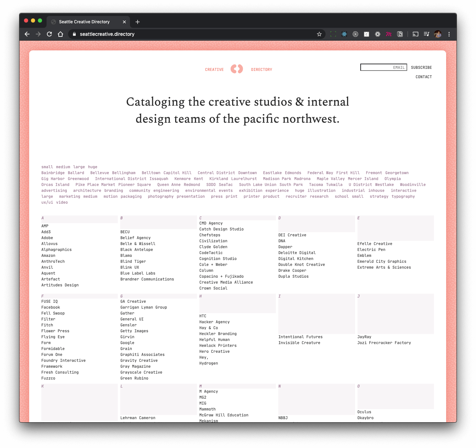
Task: Open the browser home page icon
Action: (60, 34)
